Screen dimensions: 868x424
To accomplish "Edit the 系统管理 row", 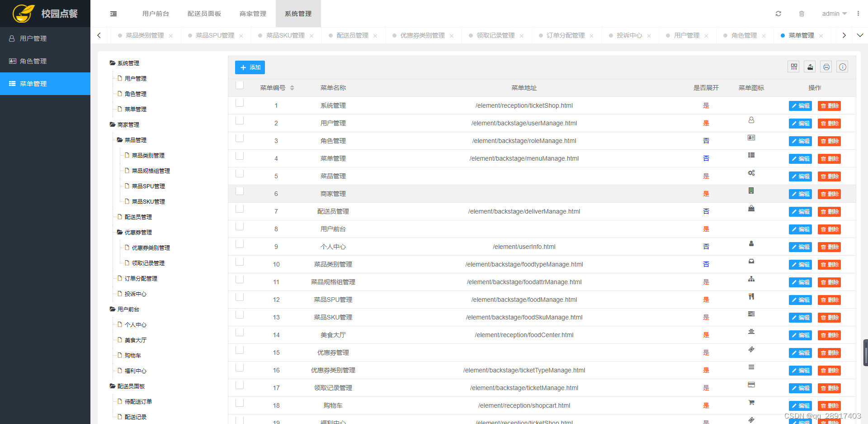I will (x=800, y=106).
